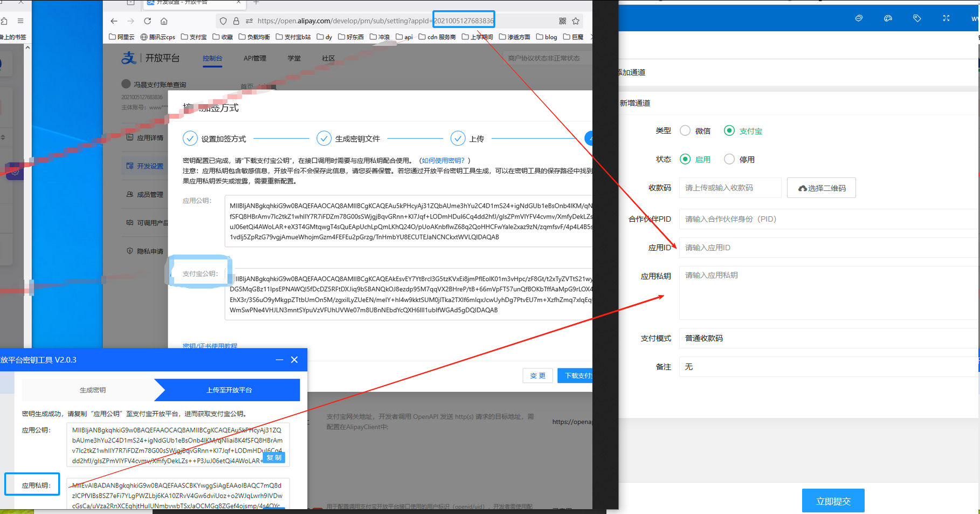Select the 支付宝 type radio button
Image resolution: width=980 pixels, height=514 pixels.
coord(729,131)
